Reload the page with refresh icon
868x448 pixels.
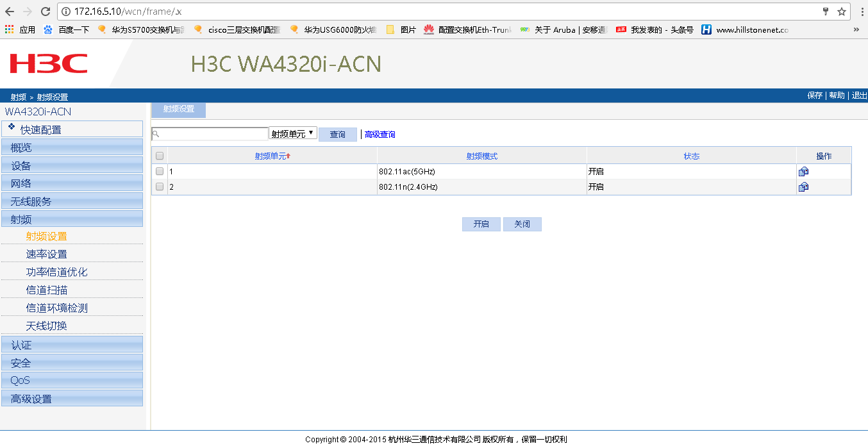[x=46, y=12]
